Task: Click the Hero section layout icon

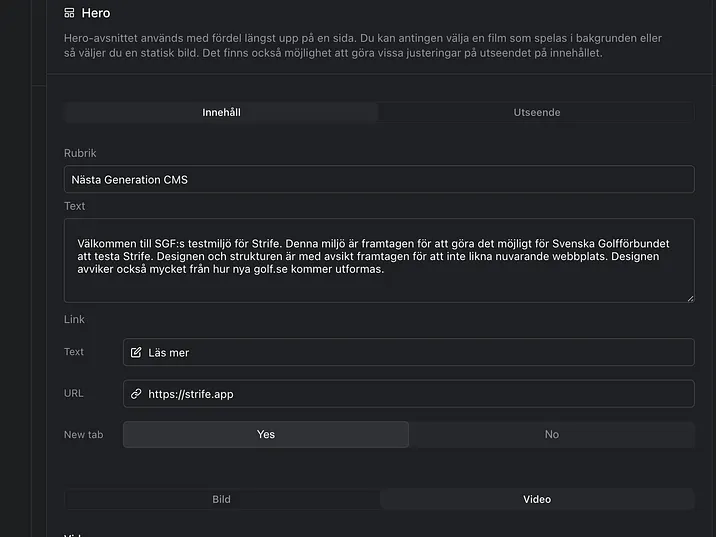Action: click(x=69, y=13)
